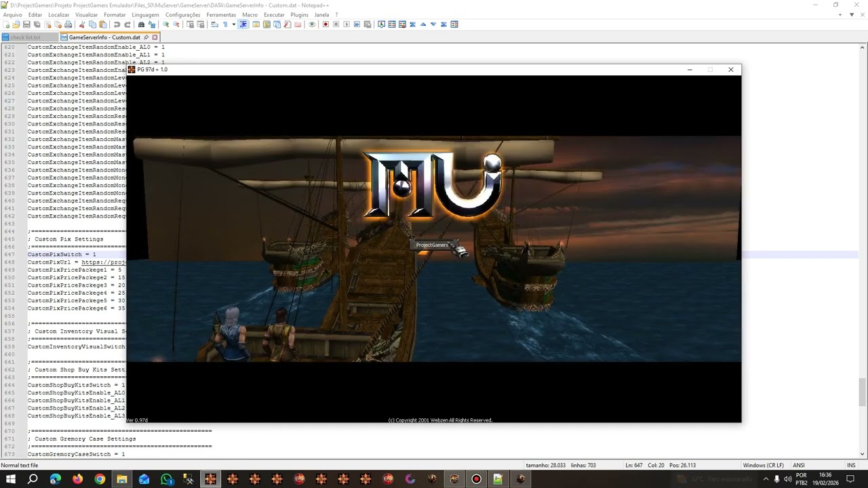Open the Configurações menu
This screenshot has height=488, width=868.
pos(182,14)
